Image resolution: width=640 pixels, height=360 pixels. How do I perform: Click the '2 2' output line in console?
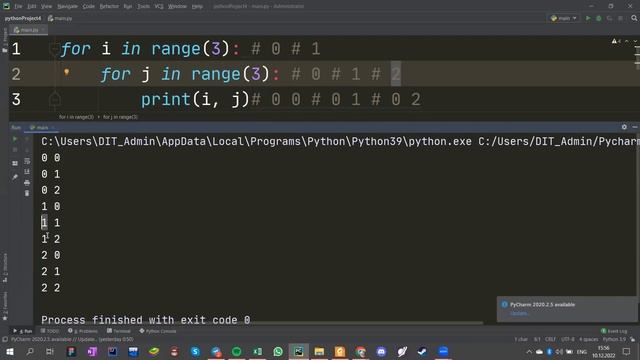[51, 288]
